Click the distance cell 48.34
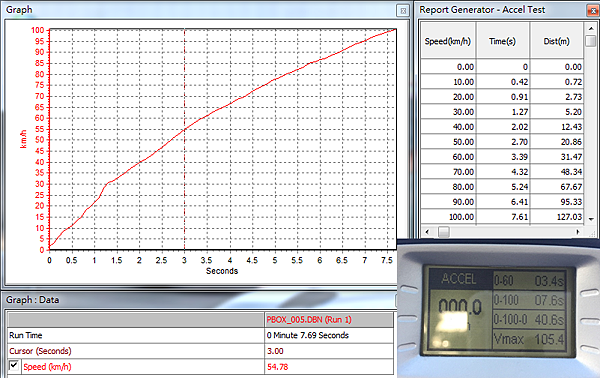The height and width of the screenshot is (378, 600). coord(557,172)
